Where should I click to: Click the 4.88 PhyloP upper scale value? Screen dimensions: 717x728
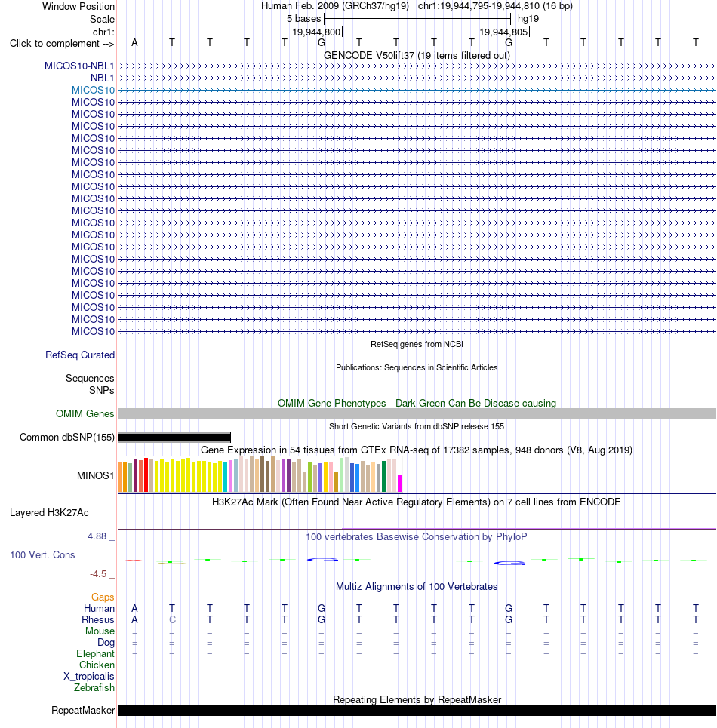point(97,536)
